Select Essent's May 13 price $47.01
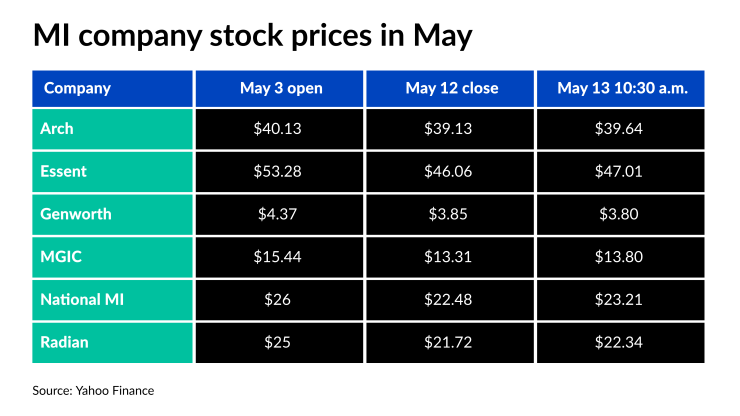Image resolution: width=740 pixels, height=416 pixels. (x=623, y=171)
